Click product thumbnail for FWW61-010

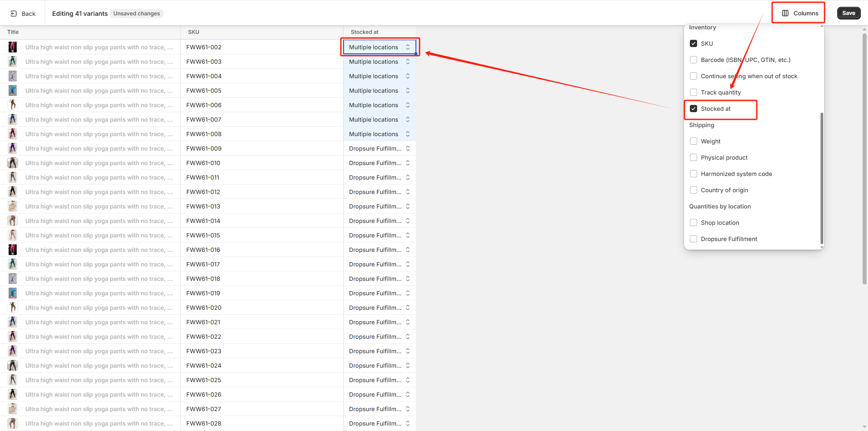pos(13,163)
